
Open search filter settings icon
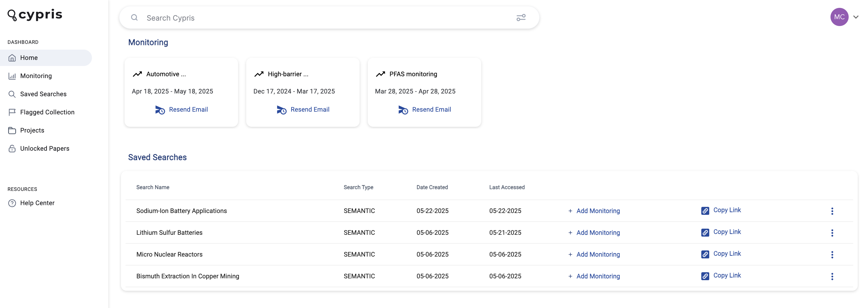pyautogui.click(x=520, y=18)
